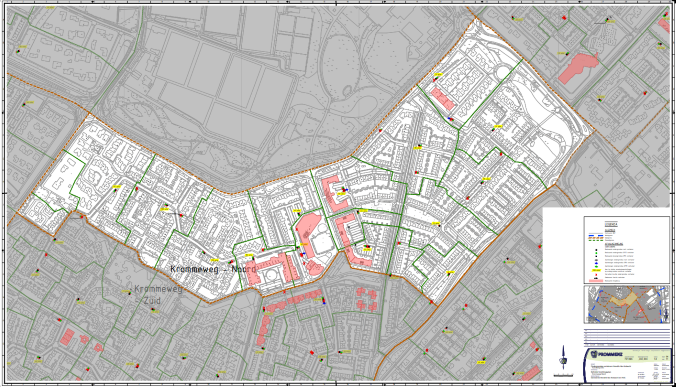Select the orange dashed boundary legend symbol
Viewport: 676px width, 387px height.
[x=596, y=238]
